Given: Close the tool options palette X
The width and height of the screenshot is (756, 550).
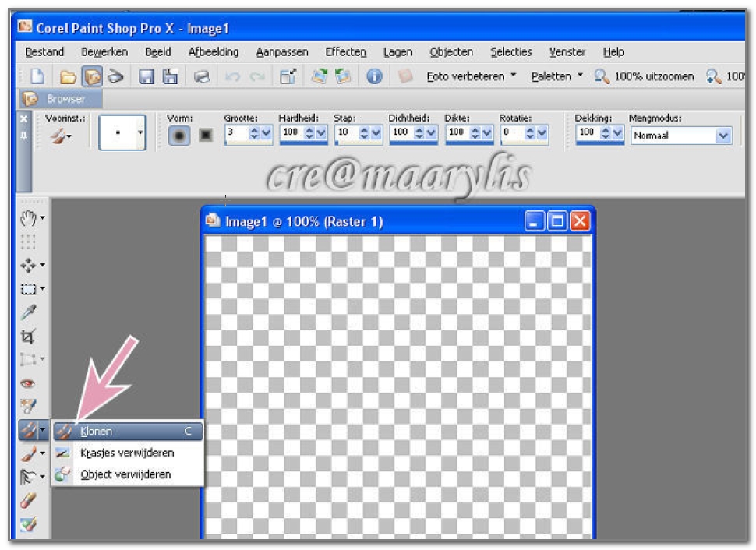Looking at the screenshot, I should point(23,118).
